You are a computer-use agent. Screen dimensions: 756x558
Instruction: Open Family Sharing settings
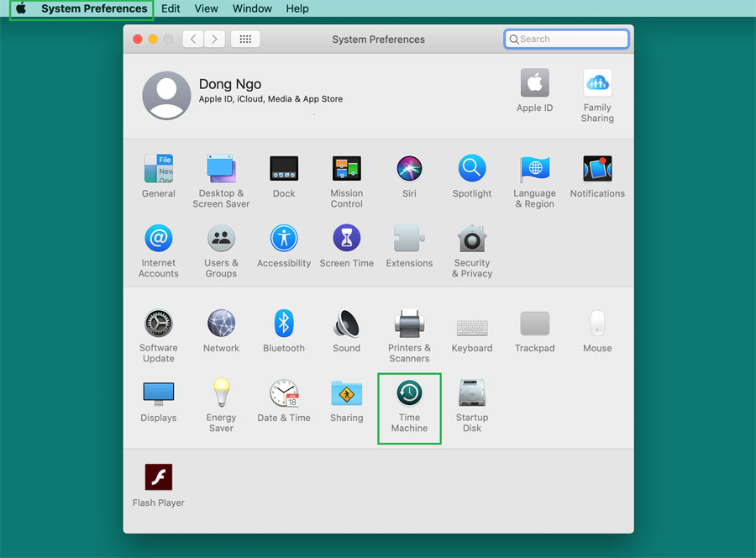(x=597, y=84)
